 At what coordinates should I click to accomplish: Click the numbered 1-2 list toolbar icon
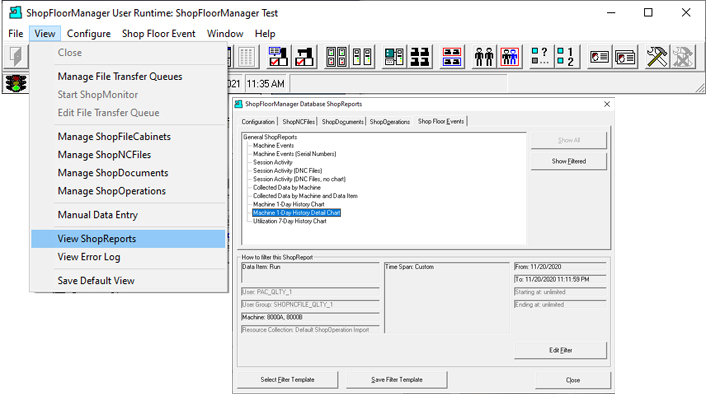[566, 57]
